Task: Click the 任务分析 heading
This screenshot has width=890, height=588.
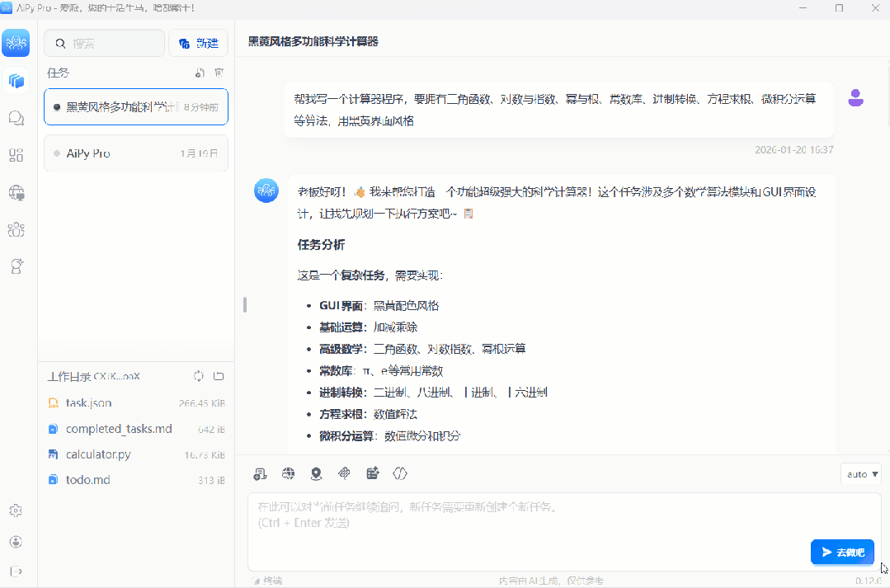Action: point(321,245)
